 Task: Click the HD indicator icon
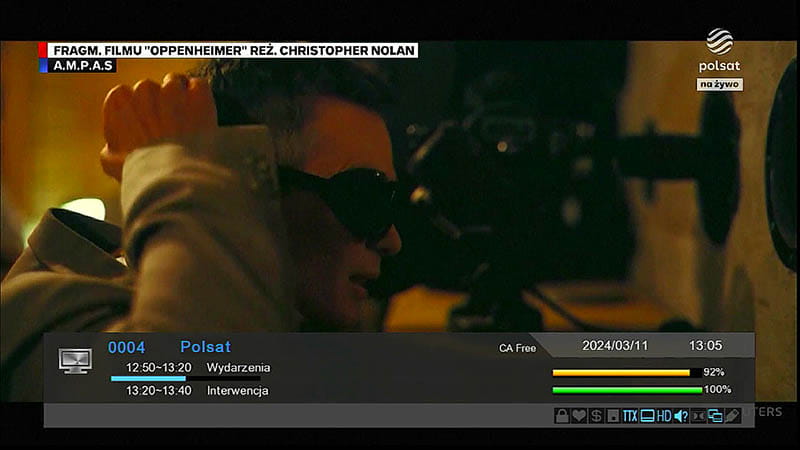tap(664, 416)
